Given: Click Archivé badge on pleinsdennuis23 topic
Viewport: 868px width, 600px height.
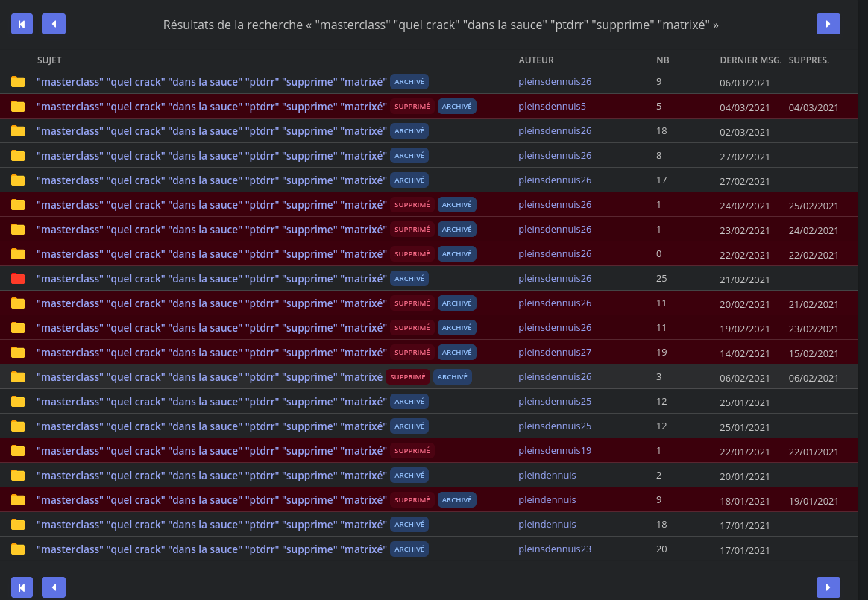Looking at the screenshot, I should (409, 549).
